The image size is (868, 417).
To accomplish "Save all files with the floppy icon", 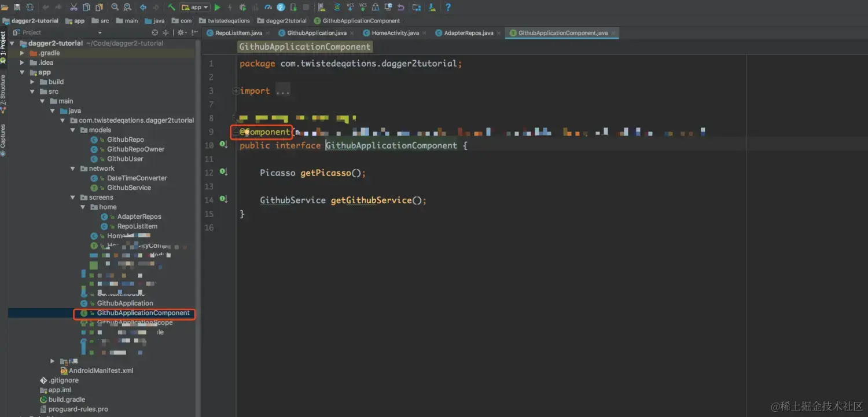I will coord(17,7).
